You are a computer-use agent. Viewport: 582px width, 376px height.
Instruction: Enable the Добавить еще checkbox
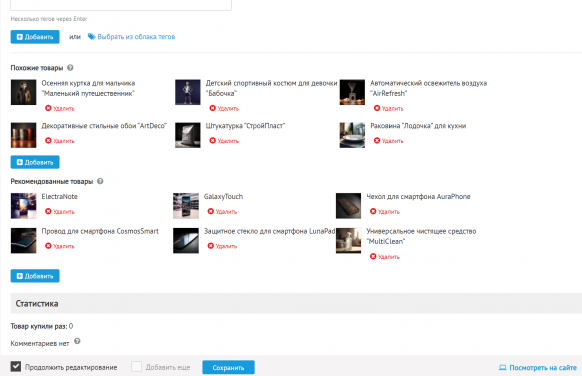136,367
